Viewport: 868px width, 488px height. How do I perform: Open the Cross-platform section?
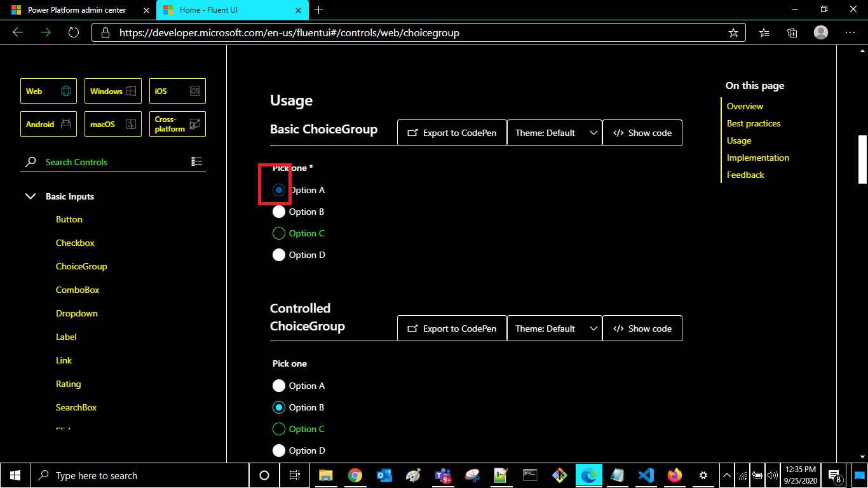click(x=177, y=123)
